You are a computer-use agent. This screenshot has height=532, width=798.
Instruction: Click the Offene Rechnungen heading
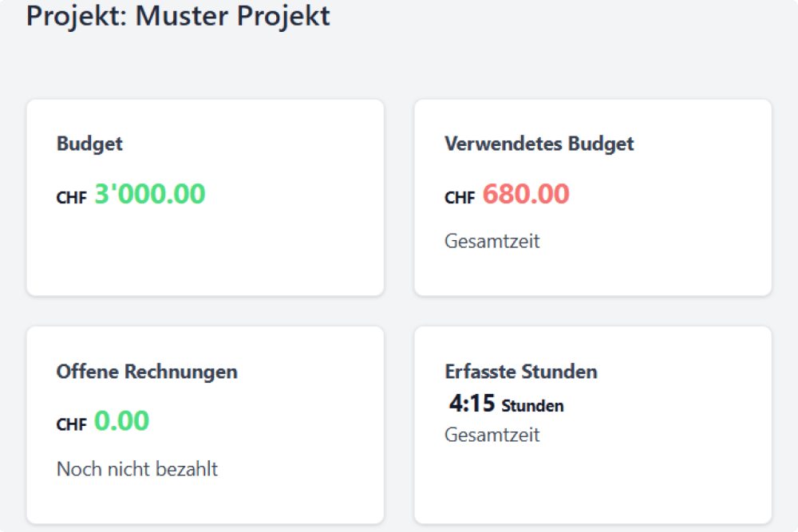point(146,372)
